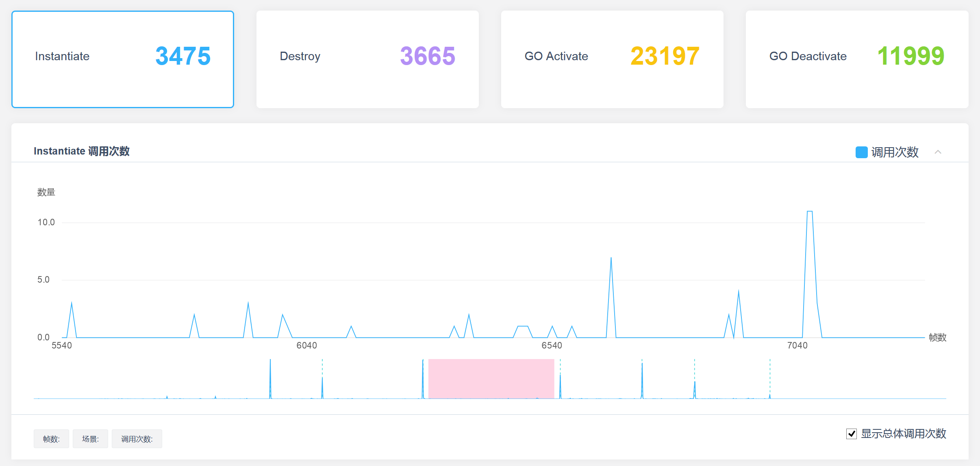Screen dimensions: 980x466
Task: Click the spike peak after frame 6540
Action: pyautogui.click(x=611, y=258)
